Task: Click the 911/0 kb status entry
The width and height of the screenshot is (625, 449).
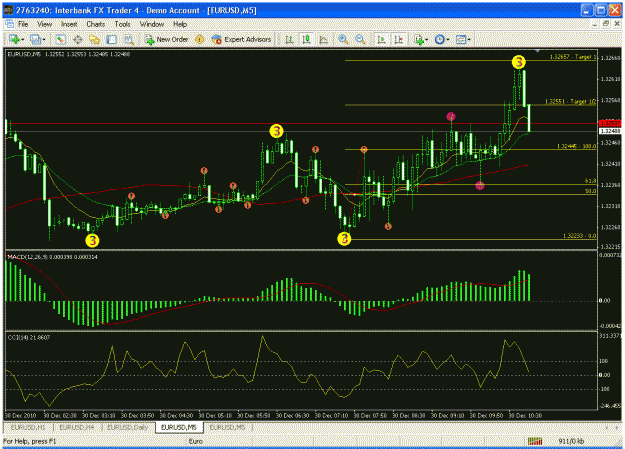Action: point(571,441)
